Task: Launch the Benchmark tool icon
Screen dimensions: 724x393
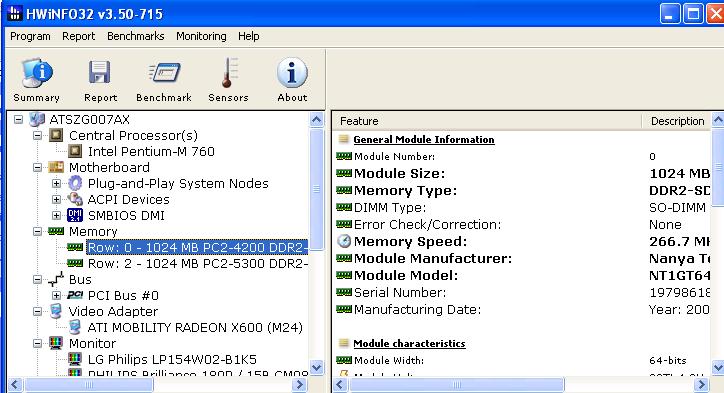Action: tap(164, 73)
